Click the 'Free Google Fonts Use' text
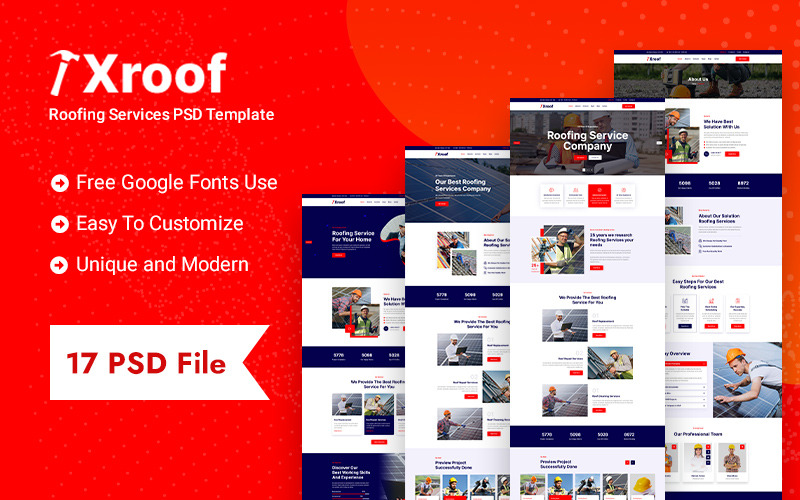Screen dimensions: 800x500 [x=177, y=182]
